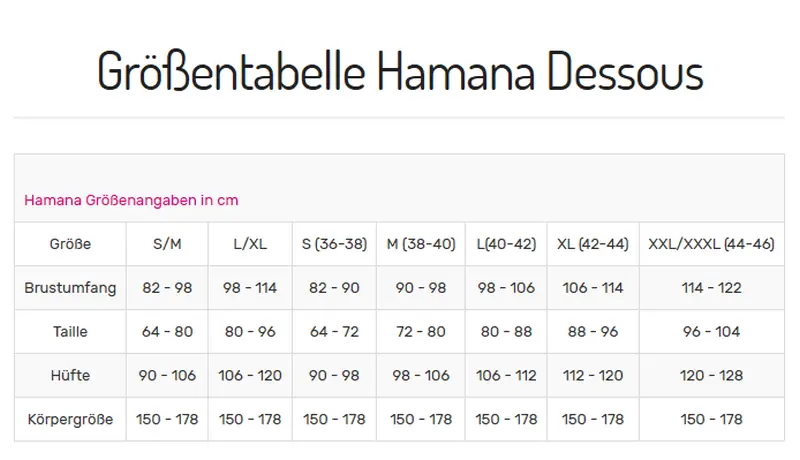Select the Körpergröße row label

[70, 420]
